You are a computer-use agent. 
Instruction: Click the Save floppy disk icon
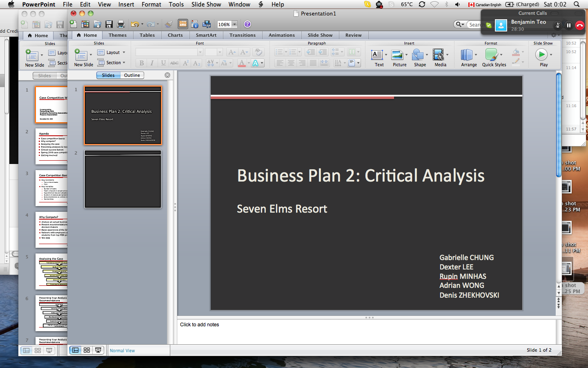pos(109,24)
